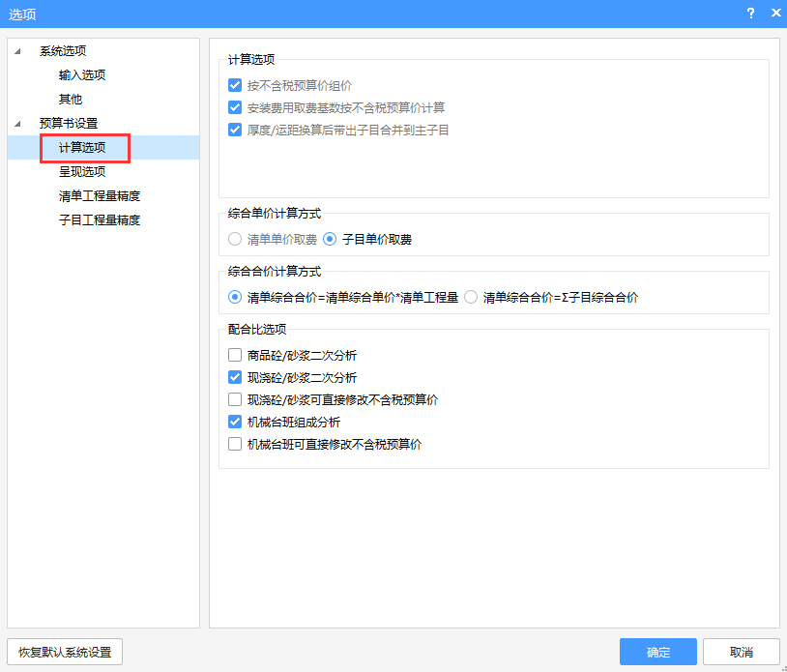
Task: Close the 选项 dialog window
Action: click(x=775, y=13)
